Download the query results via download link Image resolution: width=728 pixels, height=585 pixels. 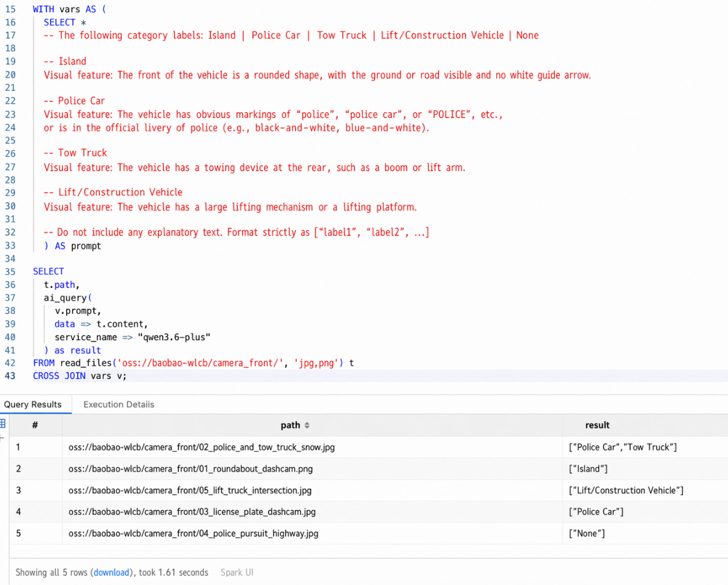[x=111, y=572]
